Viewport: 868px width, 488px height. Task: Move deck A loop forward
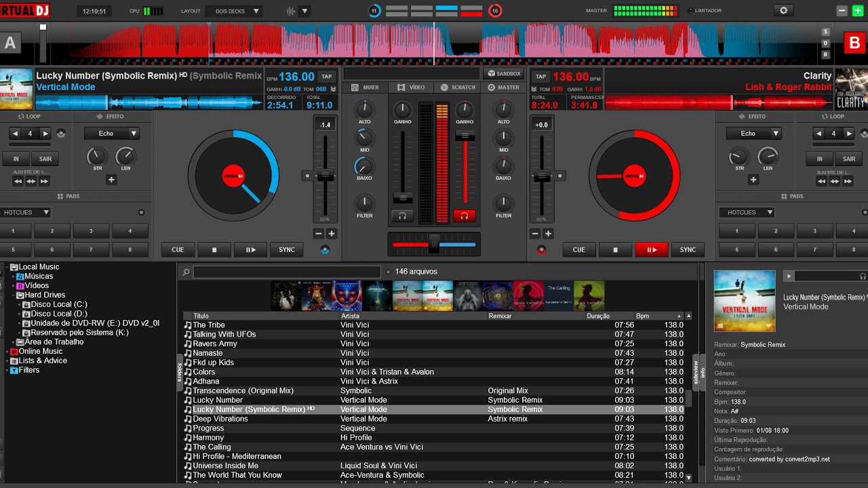coord(44,181)
